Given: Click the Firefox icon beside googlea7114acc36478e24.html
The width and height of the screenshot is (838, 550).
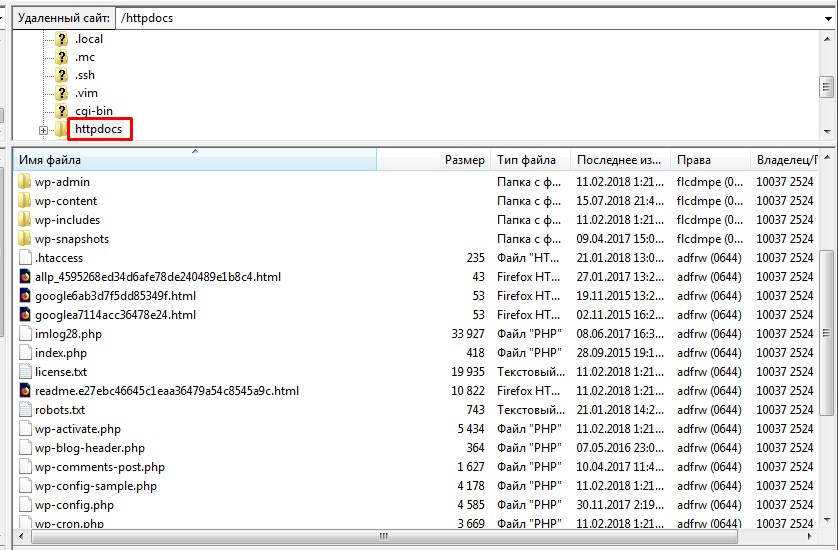Looking at the screenshot, I should 25,315.
